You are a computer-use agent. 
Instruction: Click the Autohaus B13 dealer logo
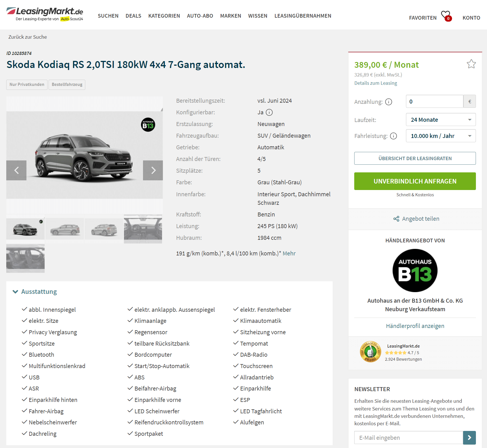(x=415, y=271)
